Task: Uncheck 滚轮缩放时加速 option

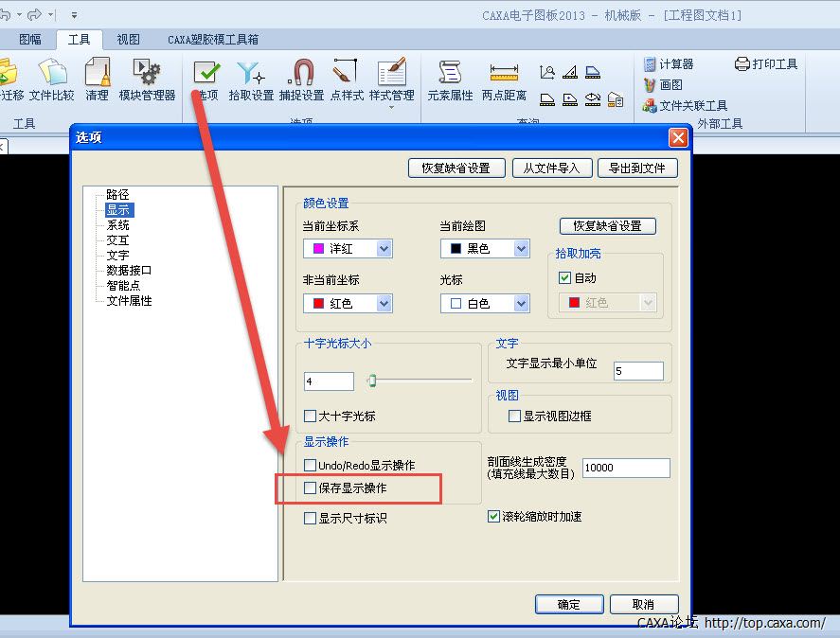Action: click(493, 517)
